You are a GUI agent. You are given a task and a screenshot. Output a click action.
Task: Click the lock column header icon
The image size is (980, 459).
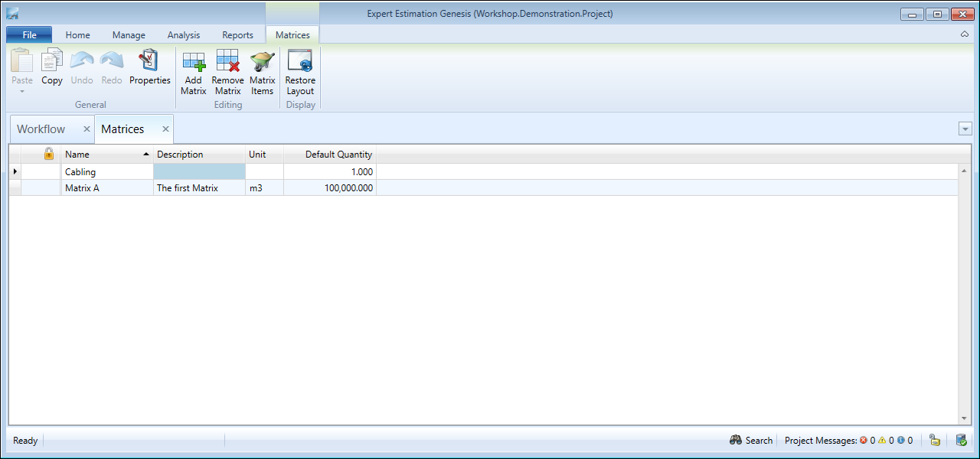(48, 154)
